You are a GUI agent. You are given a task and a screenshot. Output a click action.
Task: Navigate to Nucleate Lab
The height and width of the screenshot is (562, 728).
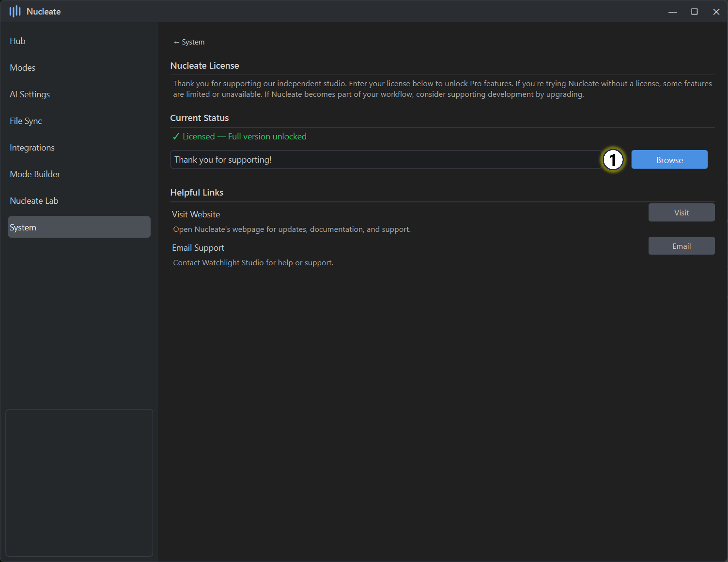pos(34,201)
